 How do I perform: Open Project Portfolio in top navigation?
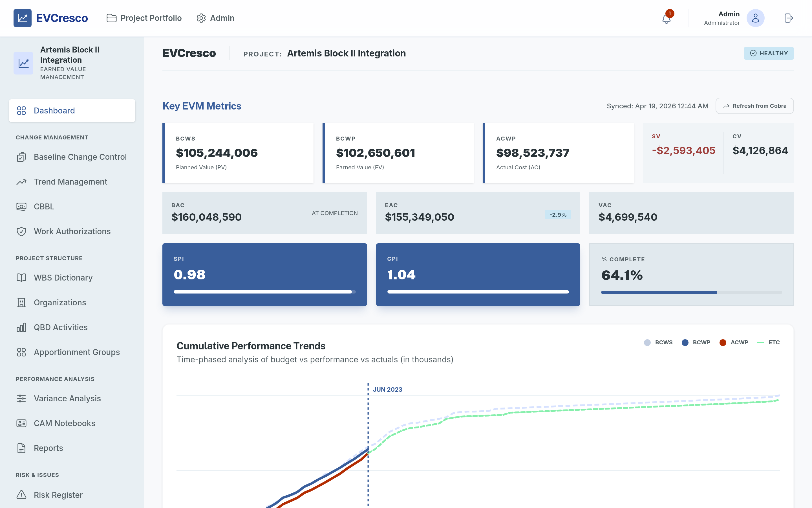144,18
